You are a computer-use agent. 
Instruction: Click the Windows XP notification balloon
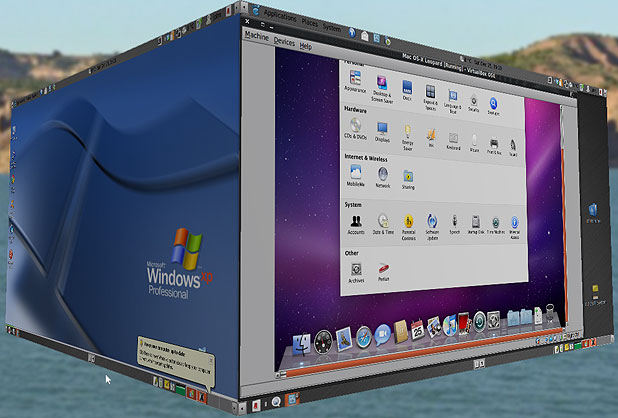click(x=176, y=362)
